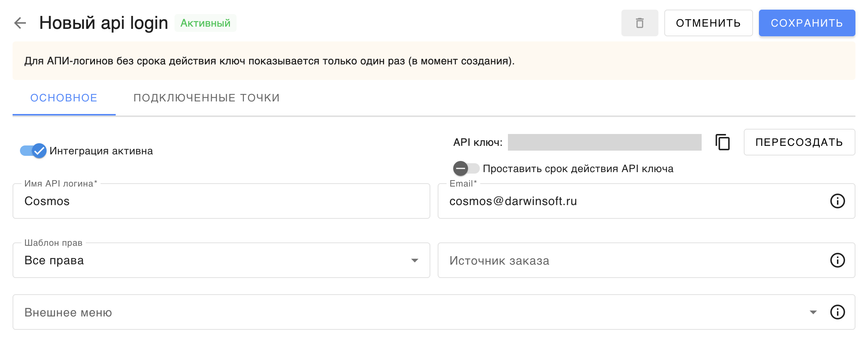This screenshot has width=868, height=342.
Task: Cancel changes with Отменить button
Action: click(708, 23)
